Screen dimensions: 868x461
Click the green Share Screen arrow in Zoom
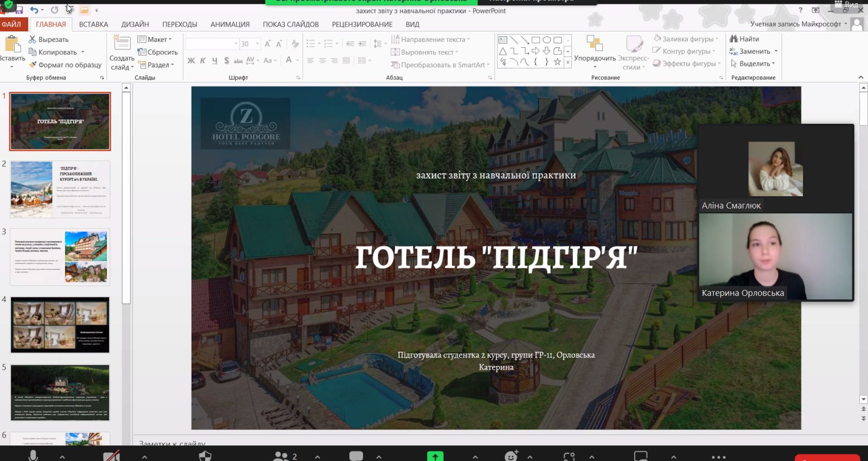point(435,456)
